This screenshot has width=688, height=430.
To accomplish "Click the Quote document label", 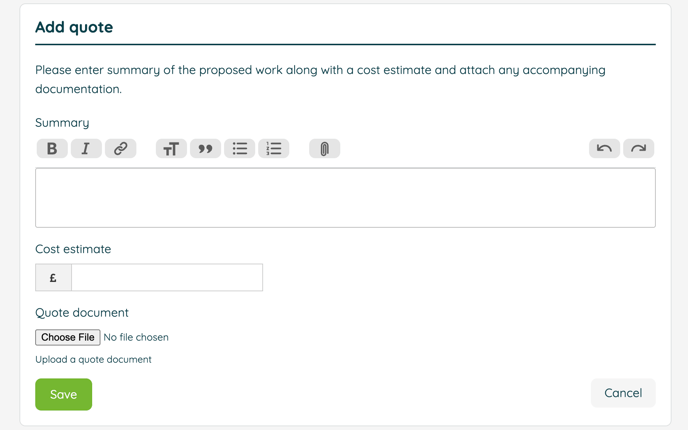I will 82,312.
